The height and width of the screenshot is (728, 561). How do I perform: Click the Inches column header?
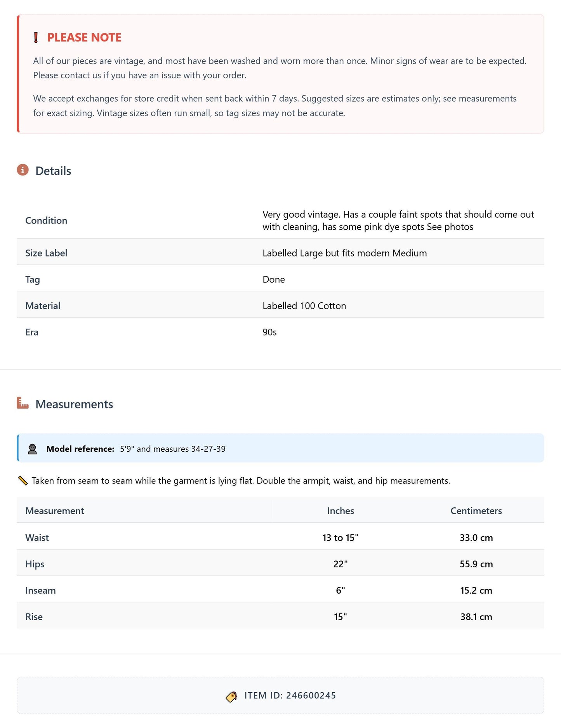pos(340,511)
